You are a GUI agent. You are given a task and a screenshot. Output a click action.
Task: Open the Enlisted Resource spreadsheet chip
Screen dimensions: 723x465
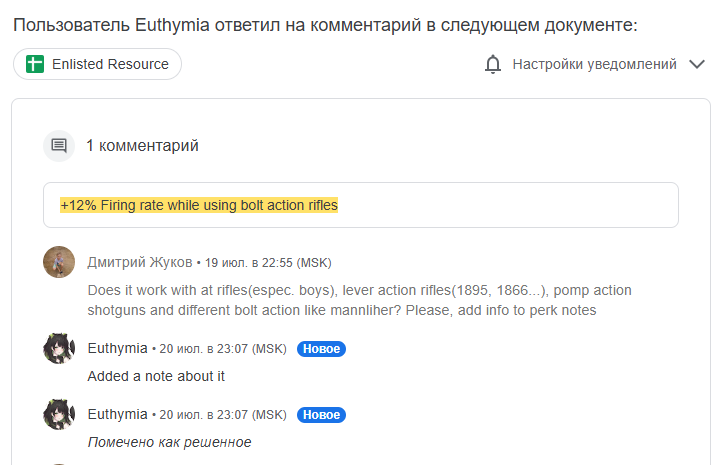(97, 64)
